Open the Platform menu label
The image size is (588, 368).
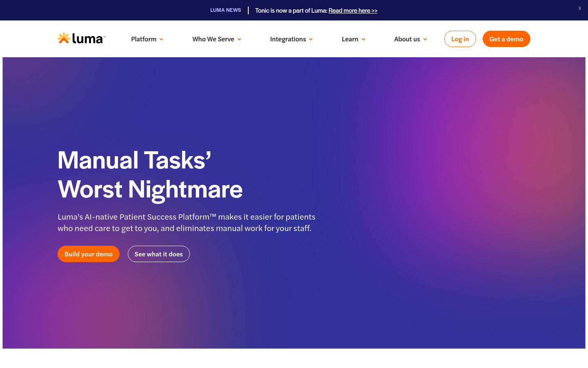click(144, 39)
